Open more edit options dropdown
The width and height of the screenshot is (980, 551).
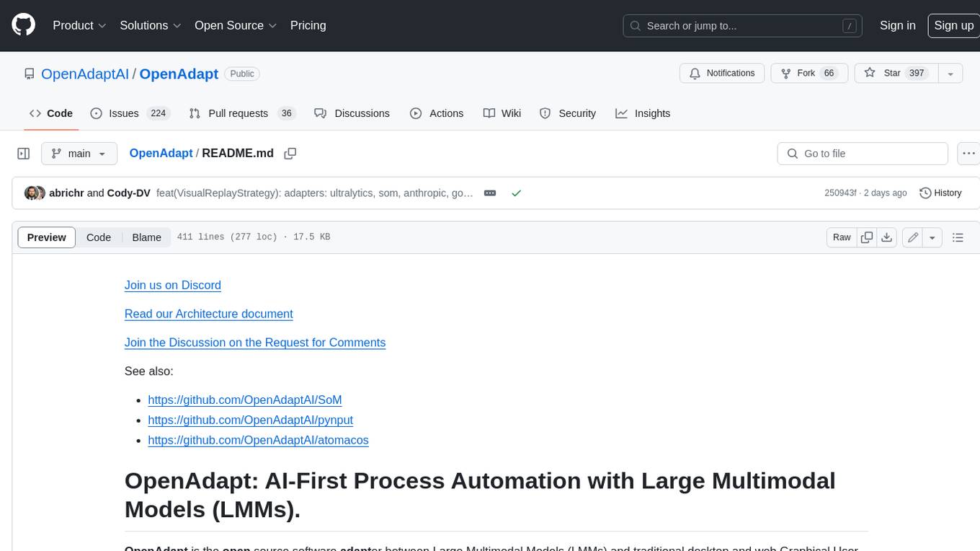[932, 237]
